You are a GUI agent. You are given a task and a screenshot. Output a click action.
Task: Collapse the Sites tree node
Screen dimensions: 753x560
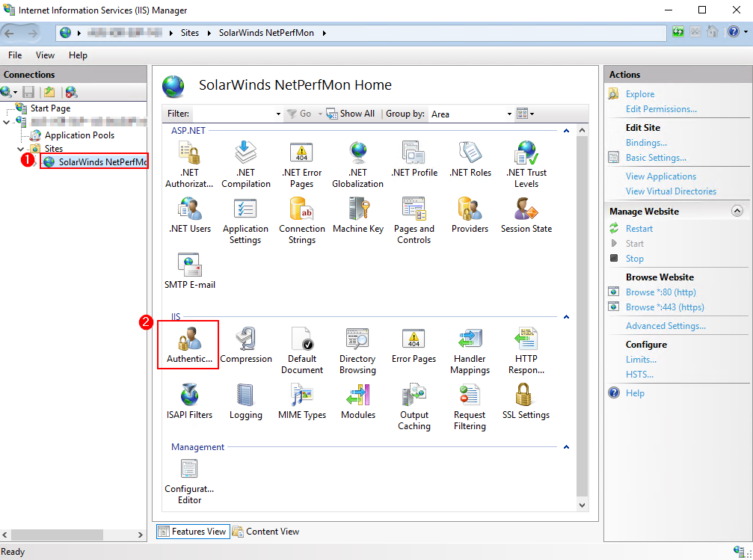(21, 149)
